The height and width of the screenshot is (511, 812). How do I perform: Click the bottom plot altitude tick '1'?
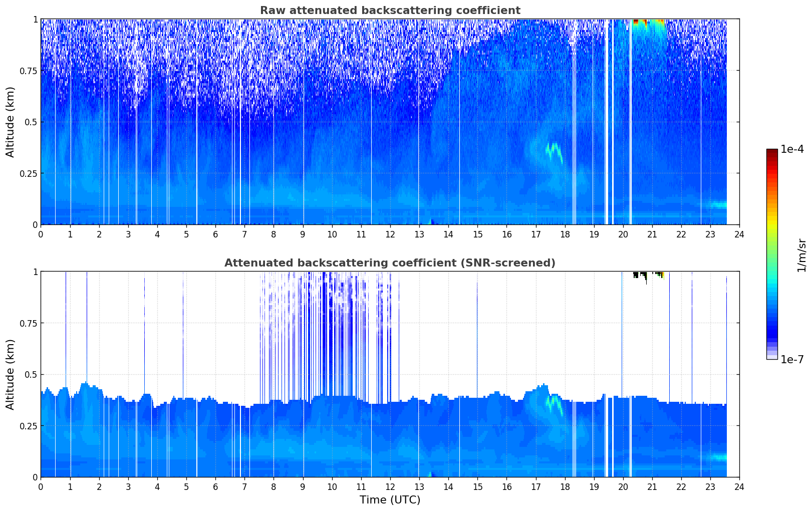point(35,272)
